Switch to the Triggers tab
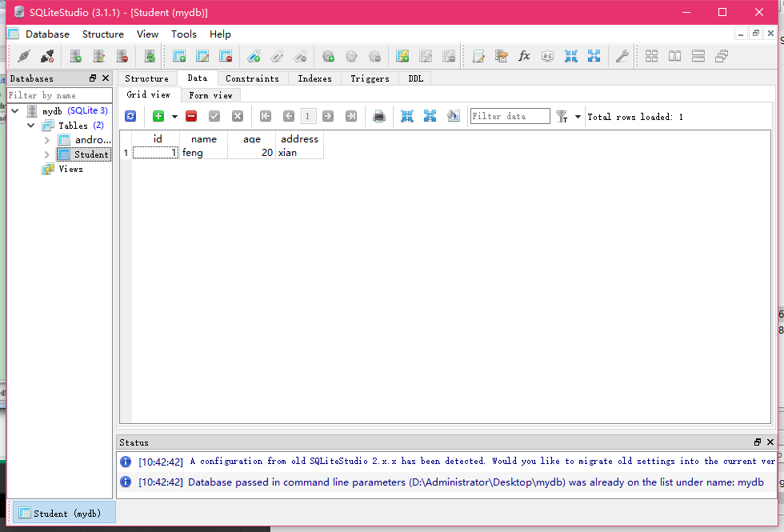This screenshot has width=784, height=532. click(x=370, y=78)
